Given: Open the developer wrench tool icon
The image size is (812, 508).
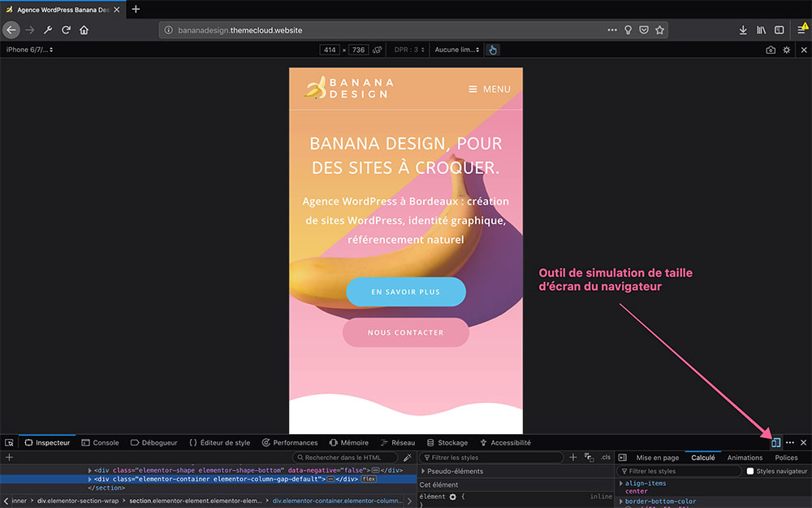Looking at the screenshot, I should 48,30.
